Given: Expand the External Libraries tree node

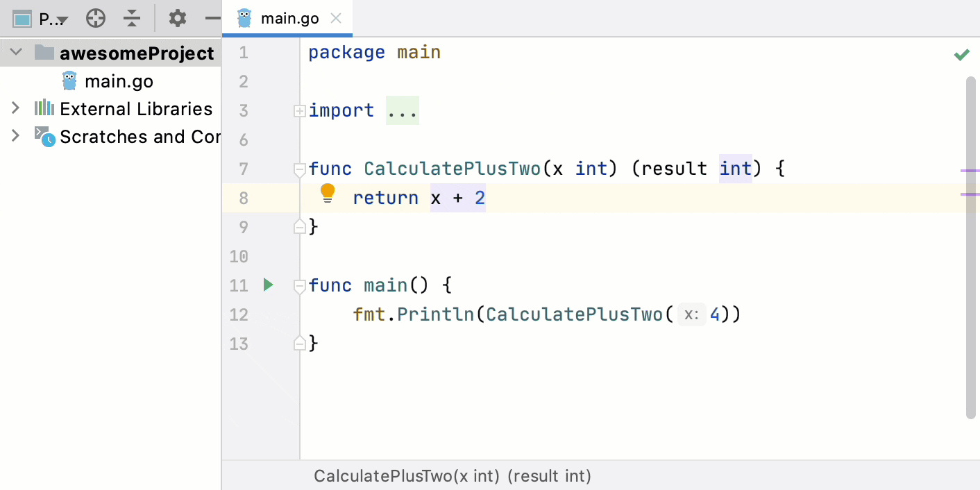Looking at the screenshot, I should [15, 108].
